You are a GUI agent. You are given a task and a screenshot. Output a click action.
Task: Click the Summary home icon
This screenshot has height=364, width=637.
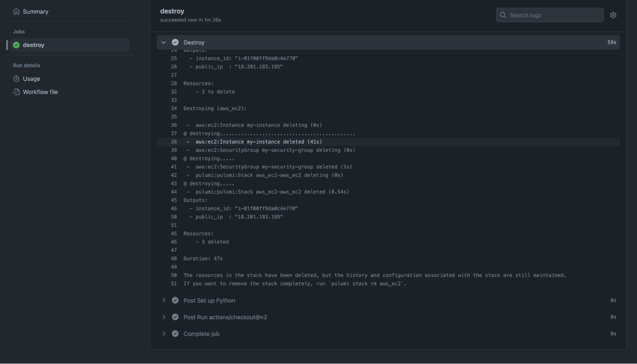click(x=16, y=11)
